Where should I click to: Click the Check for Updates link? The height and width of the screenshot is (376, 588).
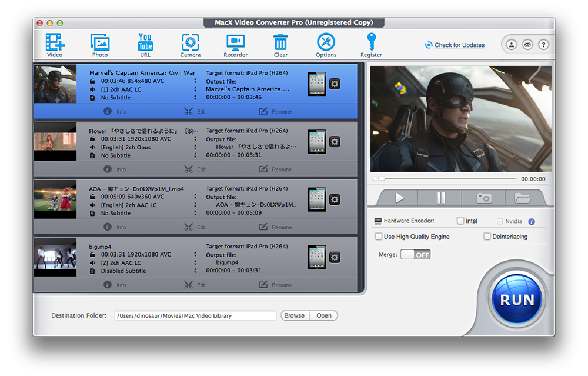(459, 45)
